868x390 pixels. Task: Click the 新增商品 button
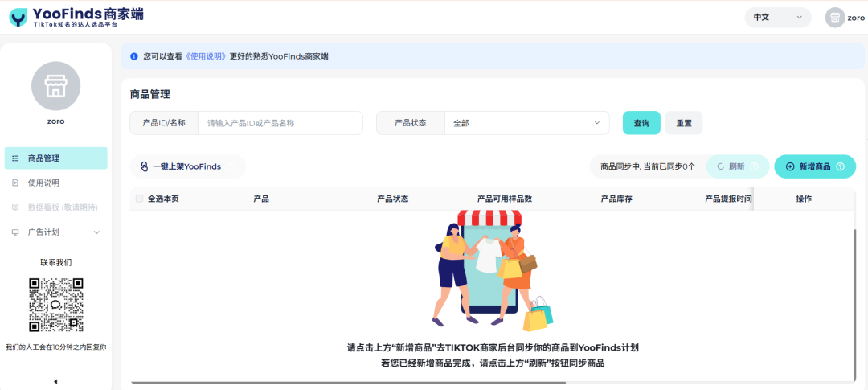tap(815, 166)
